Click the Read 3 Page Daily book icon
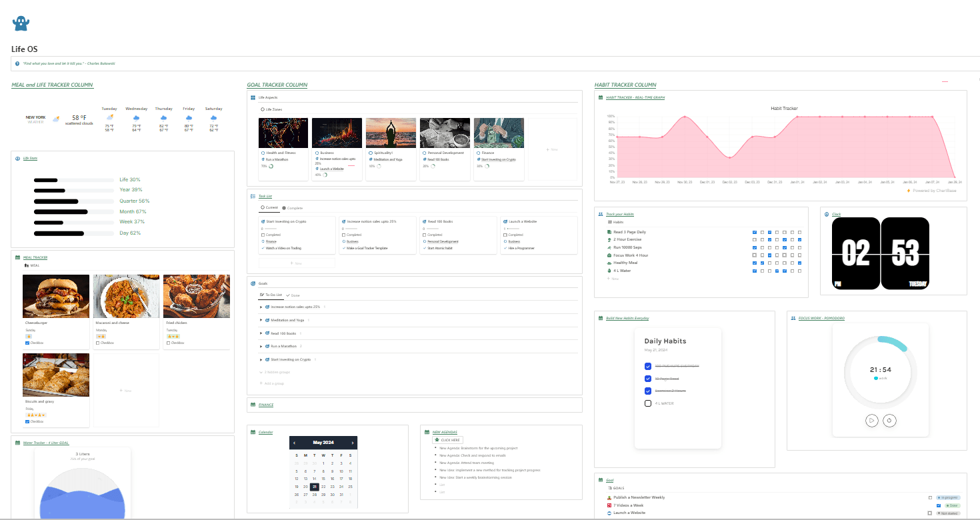Viewport: 980px width, 520px height. (x=609, y=232)
